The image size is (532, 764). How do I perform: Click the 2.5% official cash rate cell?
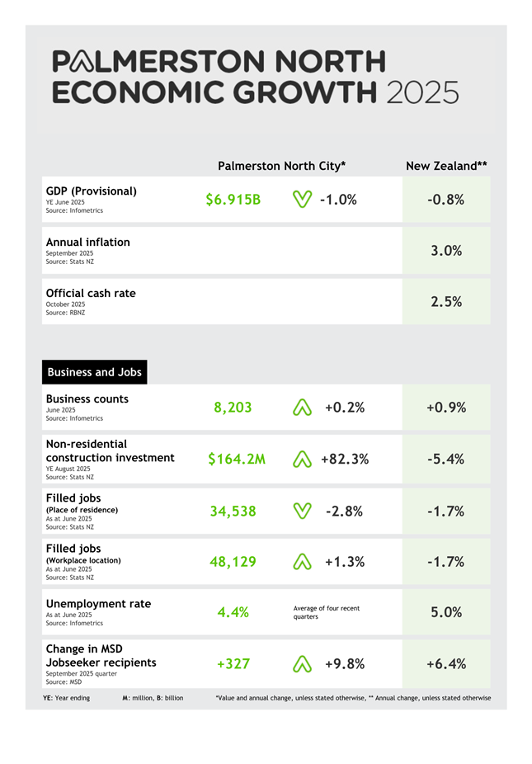(x=446, y=302)
